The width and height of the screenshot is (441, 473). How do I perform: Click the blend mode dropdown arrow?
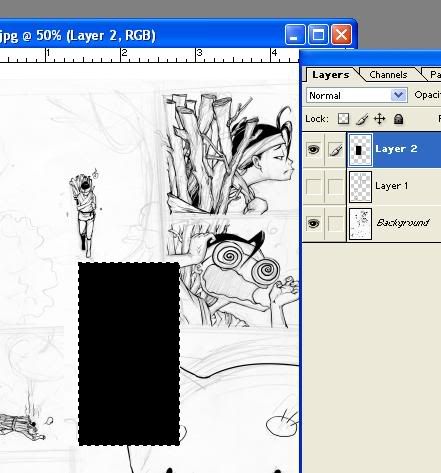click(399, 95)
